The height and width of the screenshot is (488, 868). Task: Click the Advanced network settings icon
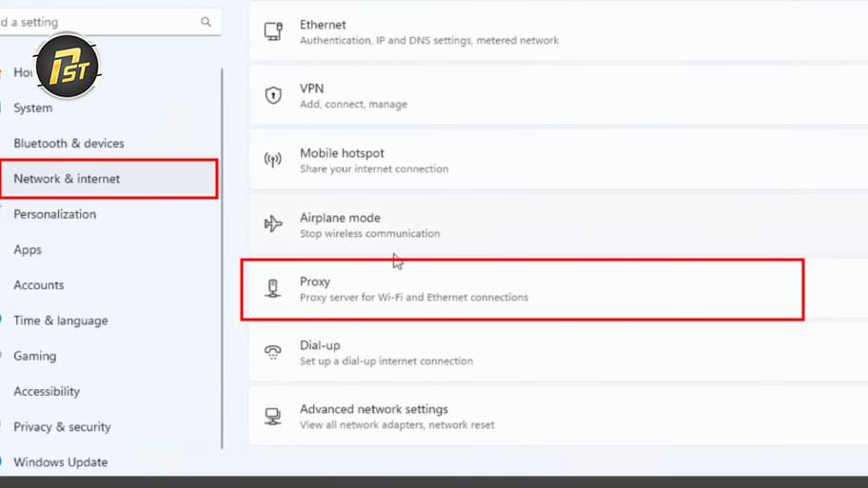click(272, 416)
